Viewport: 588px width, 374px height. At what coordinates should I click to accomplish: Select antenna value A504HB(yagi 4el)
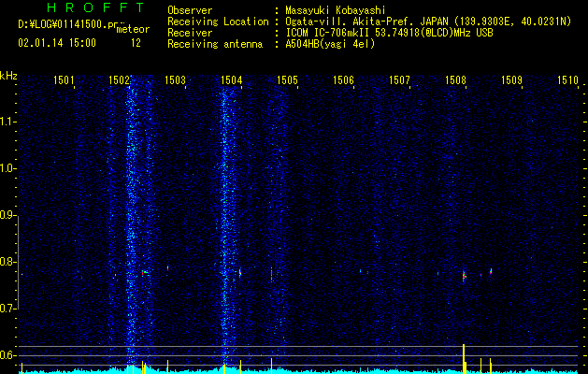(330, 44)
